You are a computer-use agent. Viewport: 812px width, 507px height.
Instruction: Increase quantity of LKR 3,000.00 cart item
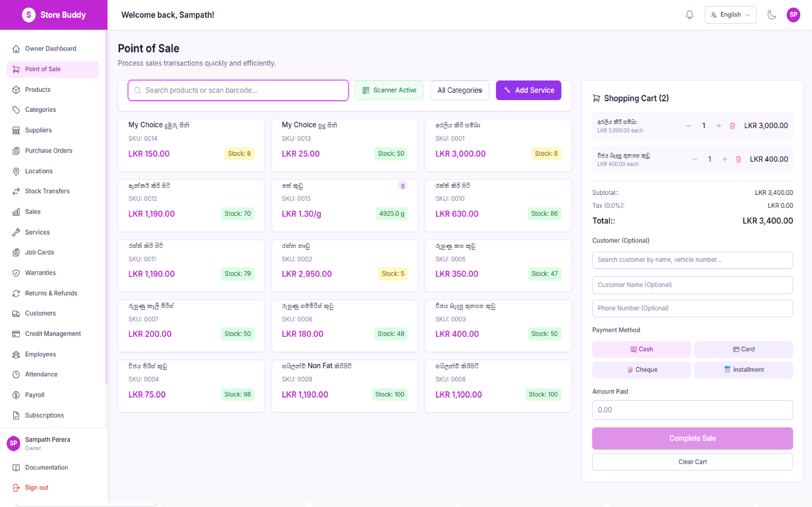(719, 126)
